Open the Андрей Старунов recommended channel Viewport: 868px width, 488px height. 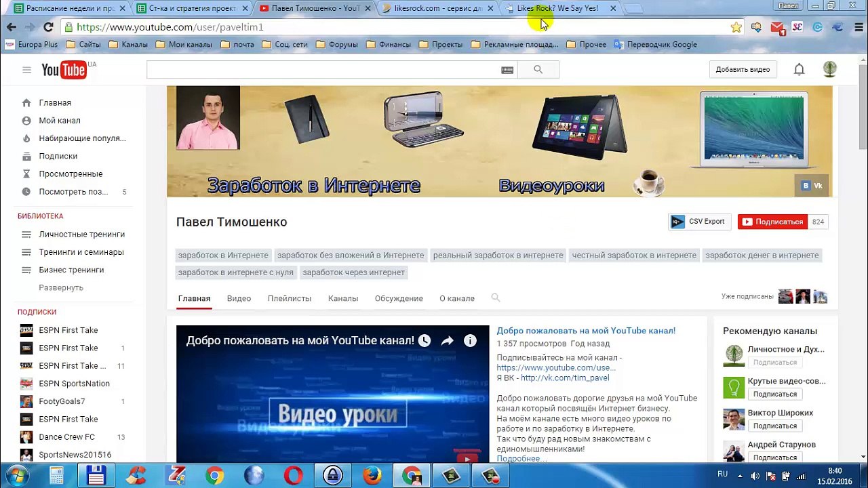781,445
